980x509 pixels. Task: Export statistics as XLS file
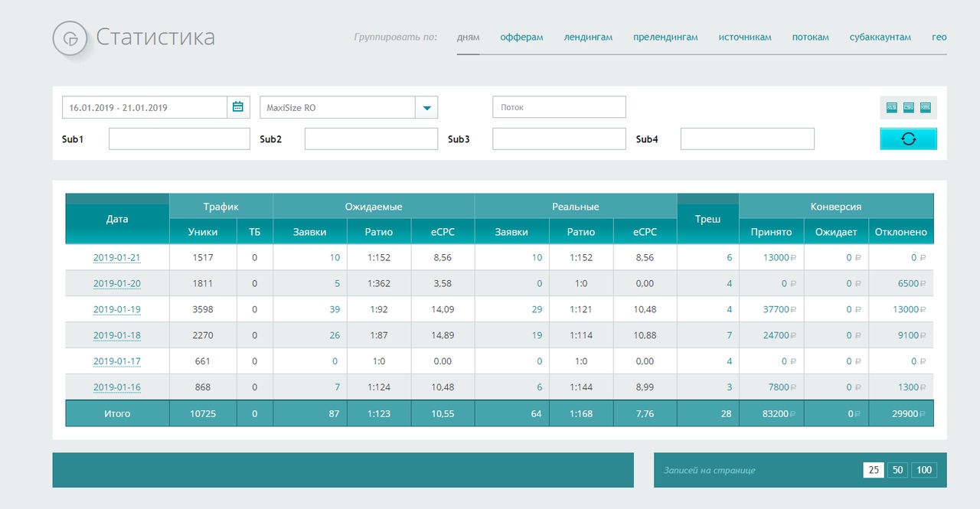[891, 107]
